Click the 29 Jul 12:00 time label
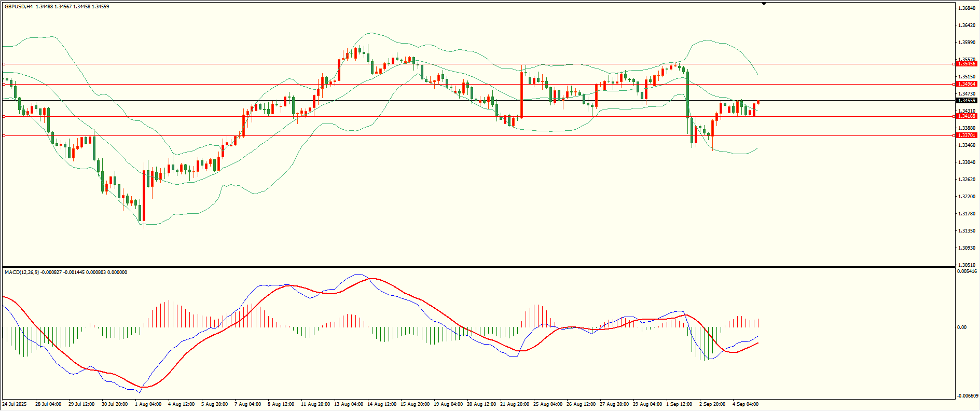 81,404
